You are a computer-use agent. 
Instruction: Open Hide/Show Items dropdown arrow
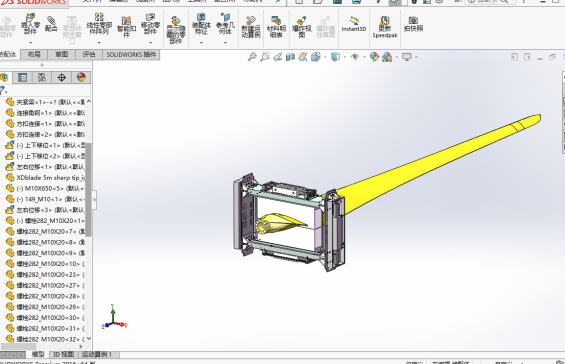click(364, 57)
